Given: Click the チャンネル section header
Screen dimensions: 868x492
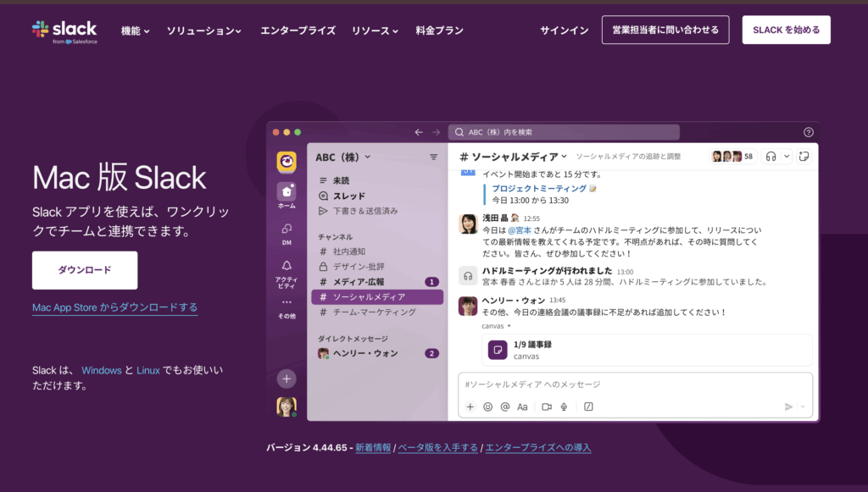Looking at the screenshot, I should [335, 236].
